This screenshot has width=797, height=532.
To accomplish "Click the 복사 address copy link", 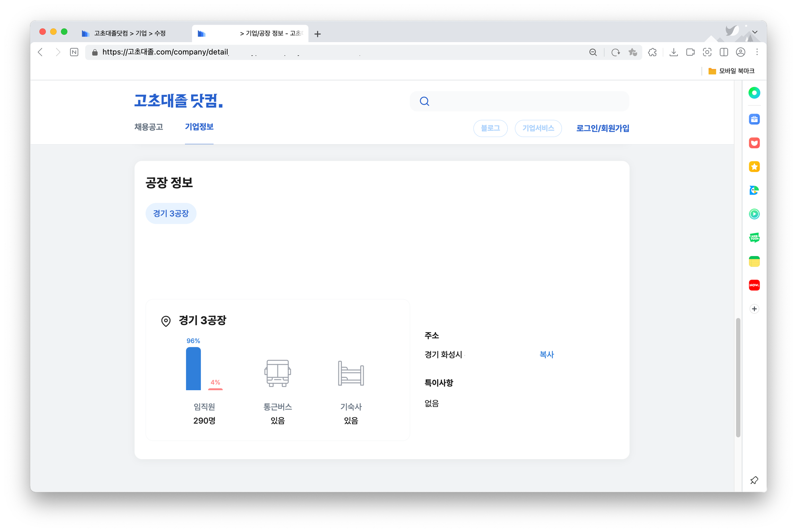I will [x=546, y=354].
